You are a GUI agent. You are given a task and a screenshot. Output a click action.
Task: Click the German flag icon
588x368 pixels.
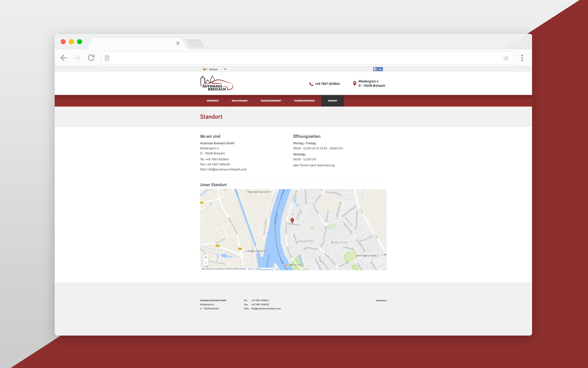(x=205, y=69)
